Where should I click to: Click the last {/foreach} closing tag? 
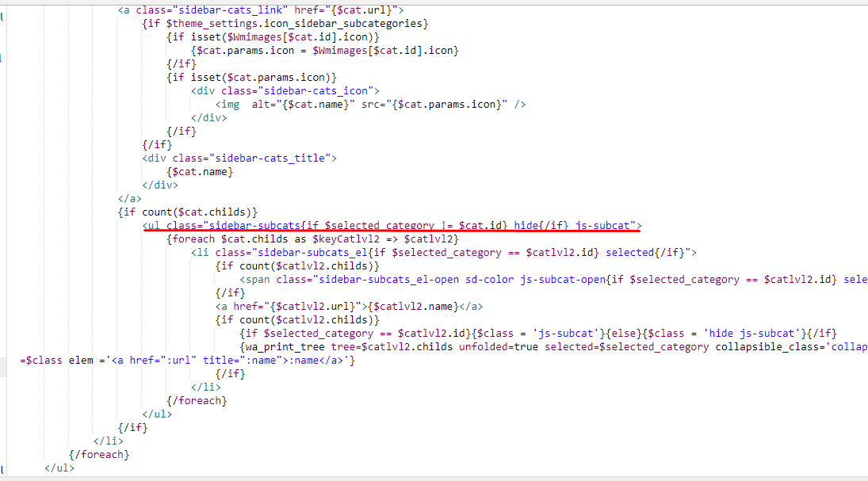click(99, 454)
